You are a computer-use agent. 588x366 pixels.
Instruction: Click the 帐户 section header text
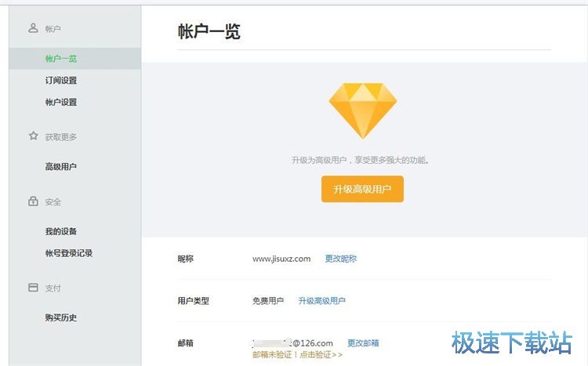pos(53,29)
